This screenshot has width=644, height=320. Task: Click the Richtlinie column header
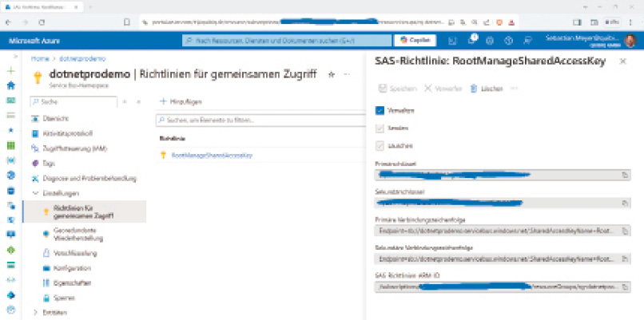172,139
